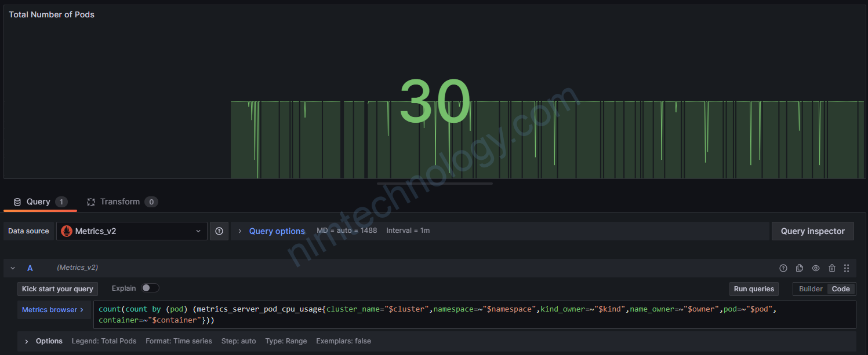Open the Query inspector
The width and height of the screenshot is (868, 355).
click(x=812, y=231)
